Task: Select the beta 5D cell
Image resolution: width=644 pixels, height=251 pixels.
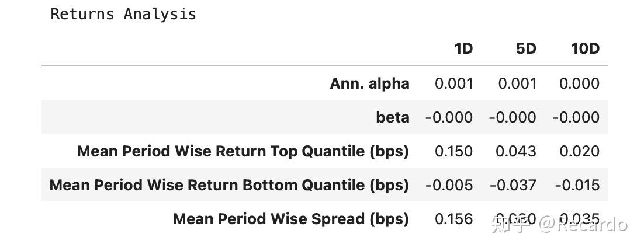Action: tap(513, 117)
